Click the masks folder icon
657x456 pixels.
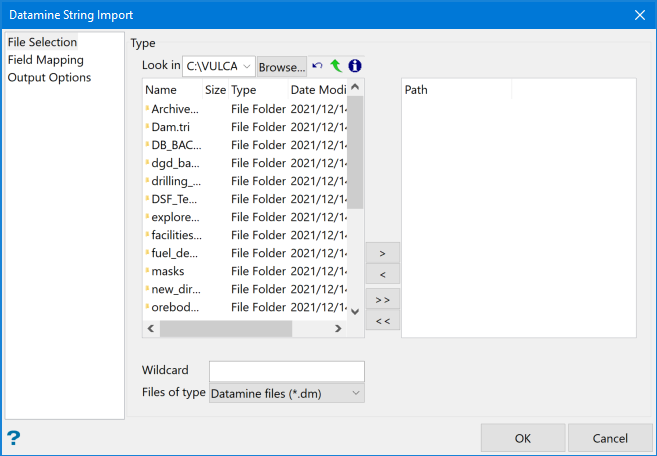(x=148, y=271)
